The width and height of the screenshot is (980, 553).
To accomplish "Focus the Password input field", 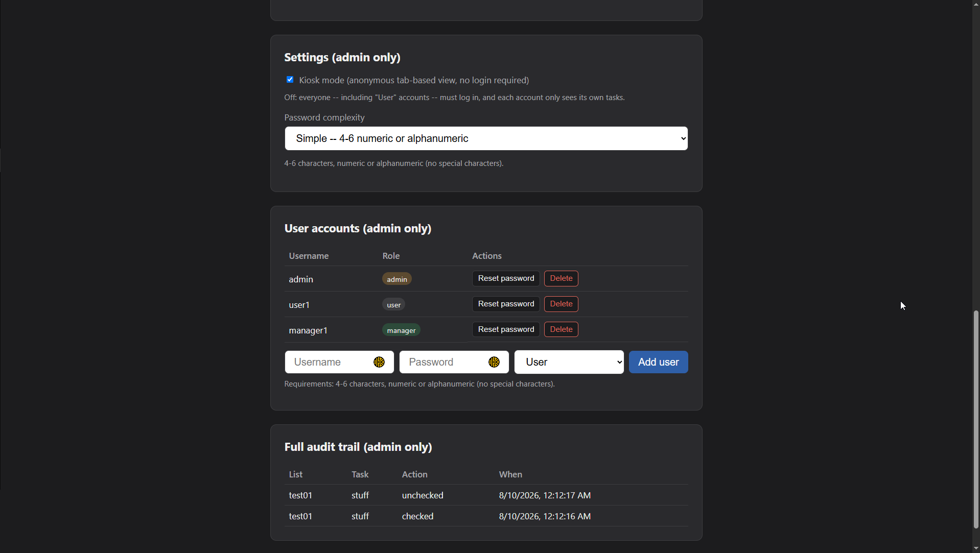I will [454, 362].
